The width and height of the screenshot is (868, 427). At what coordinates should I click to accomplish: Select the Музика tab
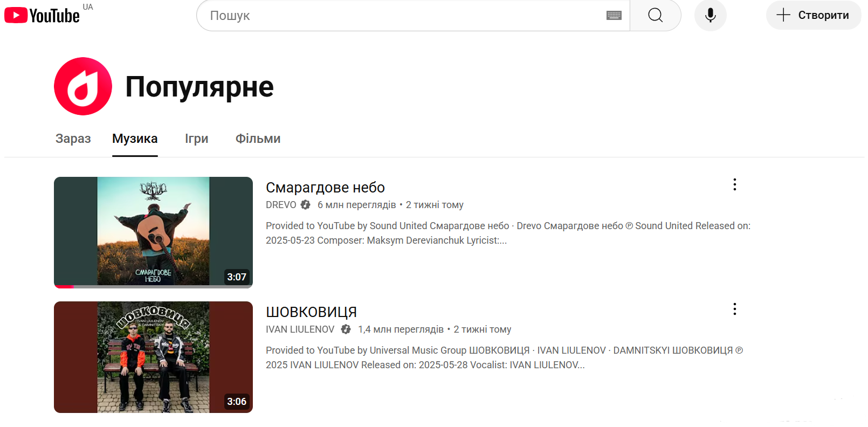135,139
